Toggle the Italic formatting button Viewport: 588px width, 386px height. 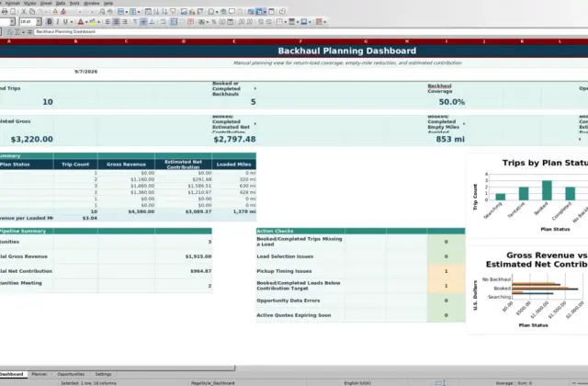click(x=57, y=22)
